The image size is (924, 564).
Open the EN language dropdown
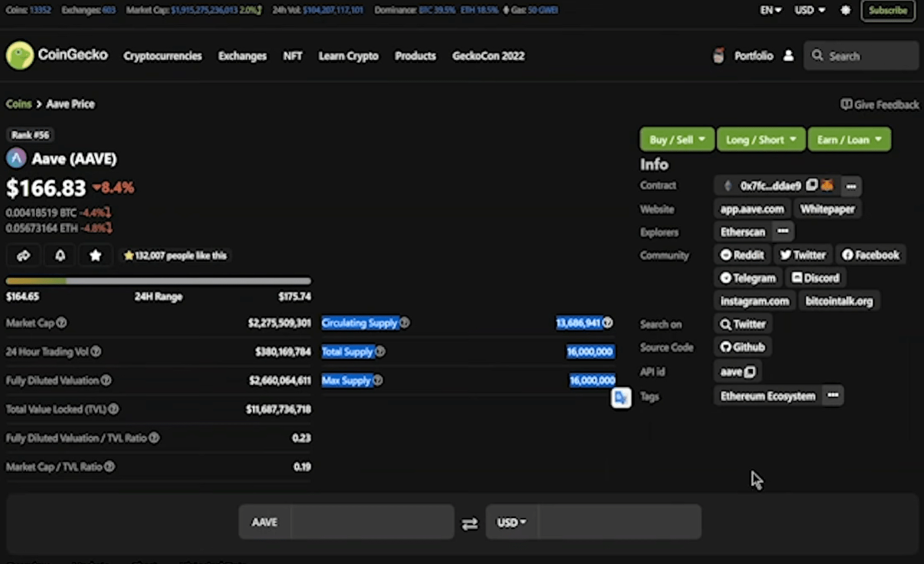coord(771,10)
